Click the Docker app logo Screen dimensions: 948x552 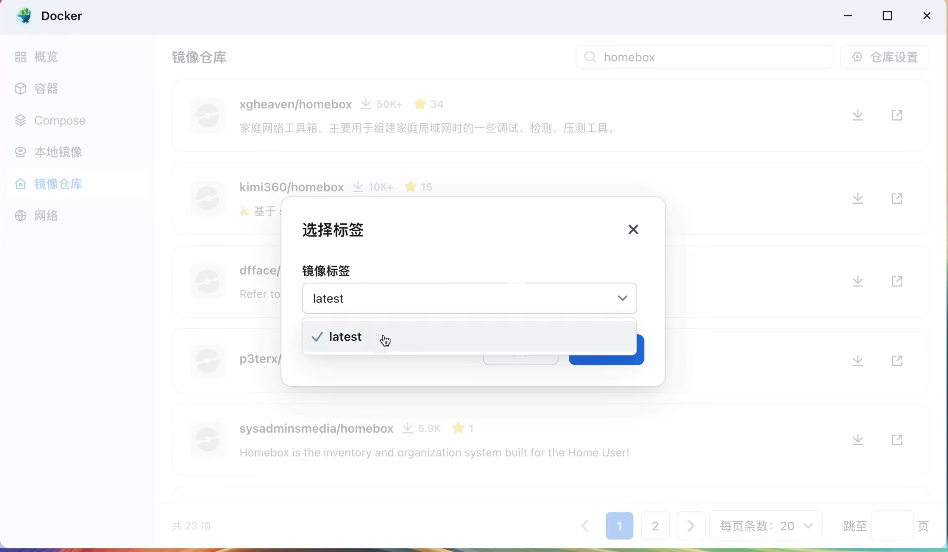(x=24, y=16)
